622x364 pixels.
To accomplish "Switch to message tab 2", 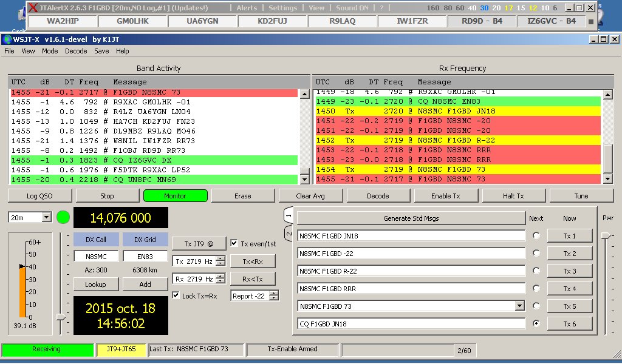I will pyautogui.click(x=289, y=234).
